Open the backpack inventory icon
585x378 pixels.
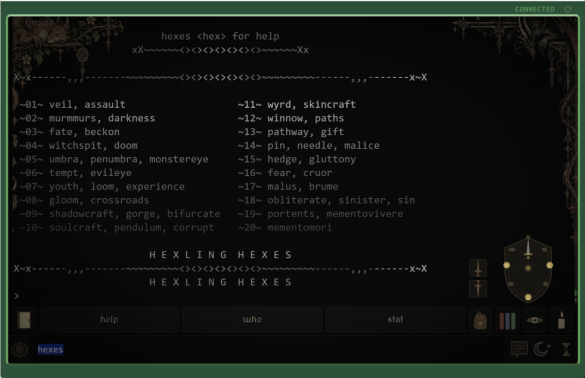click(480, 320)
